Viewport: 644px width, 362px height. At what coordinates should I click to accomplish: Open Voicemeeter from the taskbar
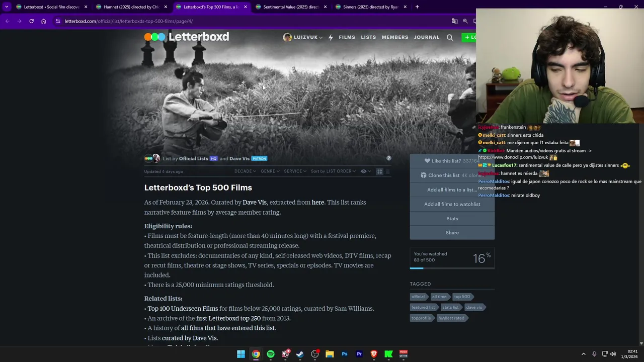(404, 354)
